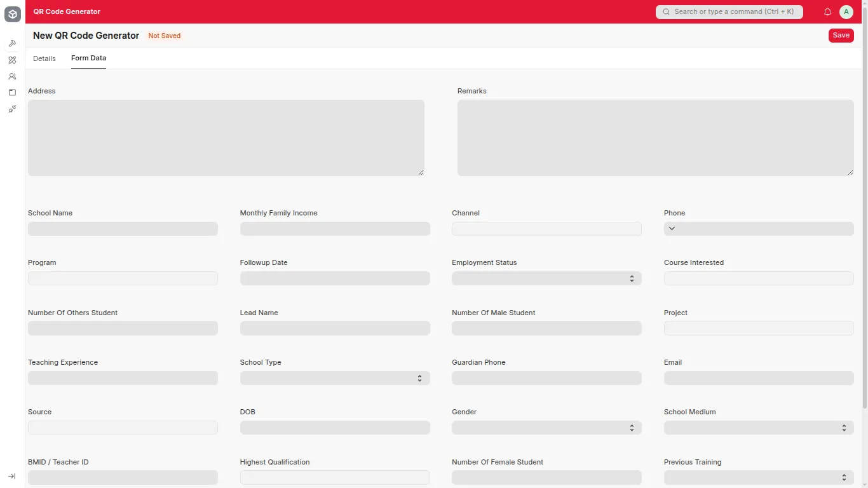Open the window-shaped sidebar icon
Viewport: 868px width, 488px height.
12,93
